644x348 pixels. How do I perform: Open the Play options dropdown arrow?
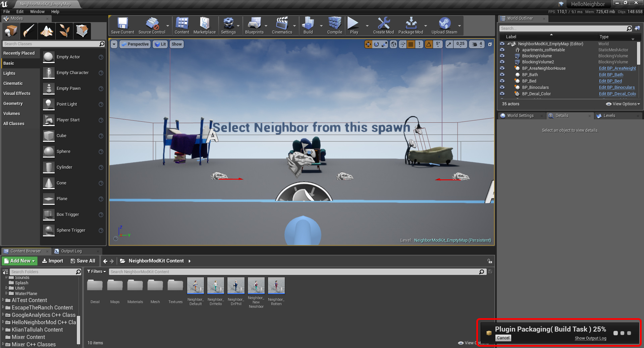[x=367, y=26]
